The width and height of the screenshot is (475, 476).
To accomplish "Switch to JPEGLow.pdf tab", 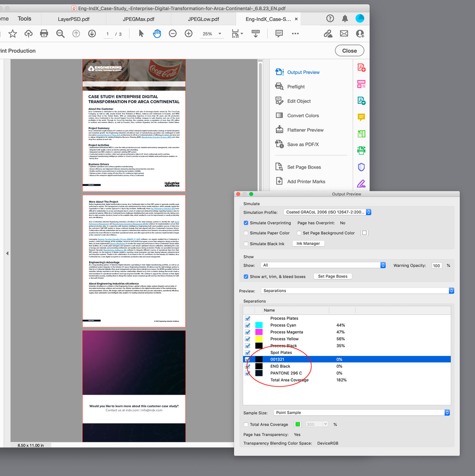I will point(203,19).
